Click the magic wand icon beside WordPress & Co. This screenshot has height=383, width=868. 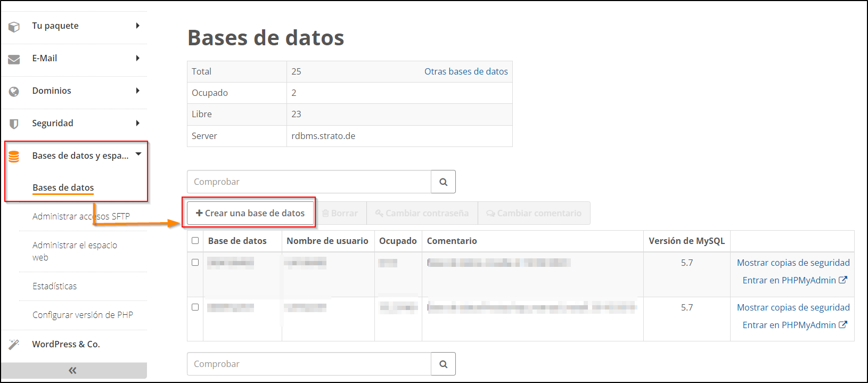coord(14,345)
